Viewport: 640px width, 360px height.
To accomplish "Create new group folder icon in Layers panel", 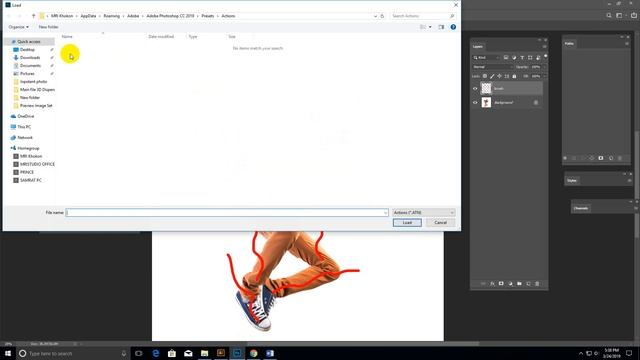I will (519, 284).
